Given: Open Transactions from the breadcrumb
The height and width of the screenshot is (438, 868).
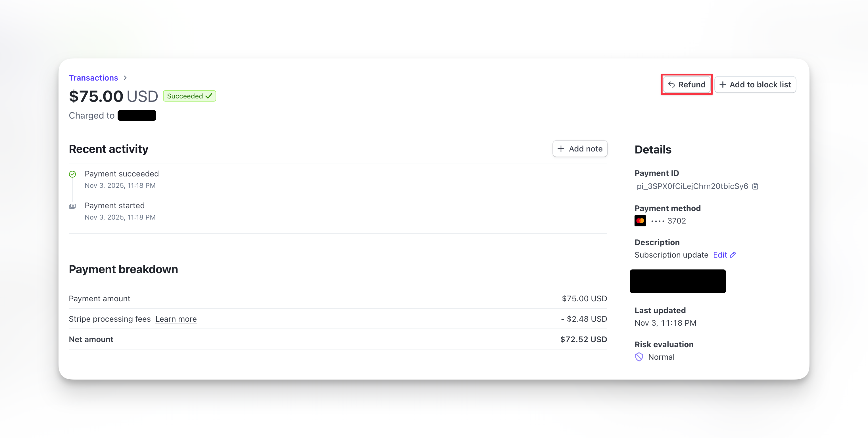Looking at the screenshot, I should (93, 77).
